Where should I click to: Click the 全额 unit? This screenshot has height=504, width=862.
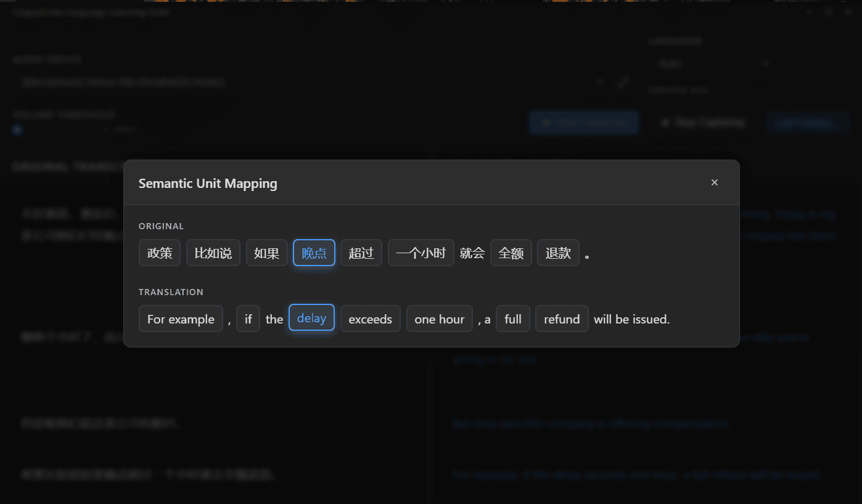[x=511, y=253]
